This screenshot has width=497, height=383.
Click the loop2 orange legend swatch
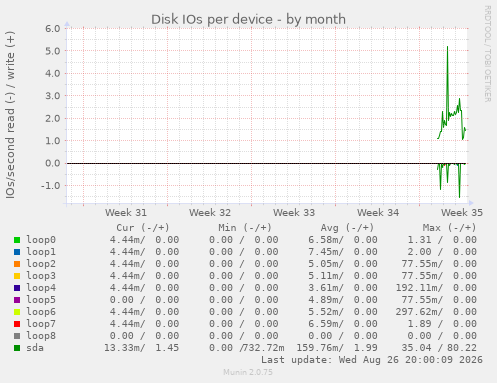tap(17, 264)
